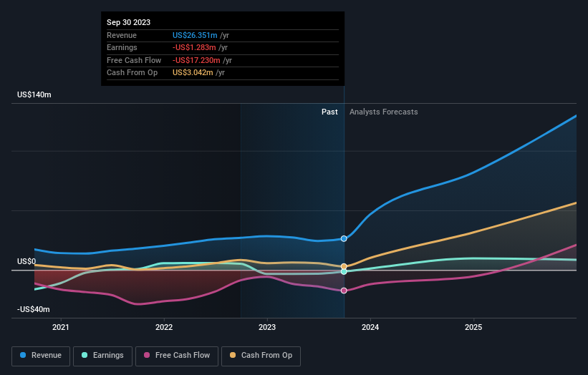Click the blue Revenue data point marker
This screenshot has width=588, height=375.
point(344,238)
